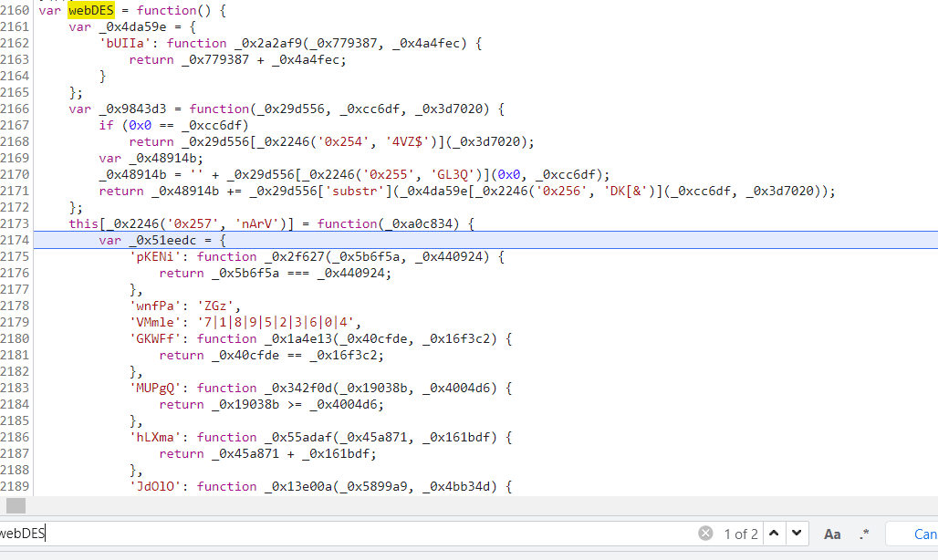Click line number 2189 in gutter
This screenshot has width=938, height=560.
[x=15, y=486]
